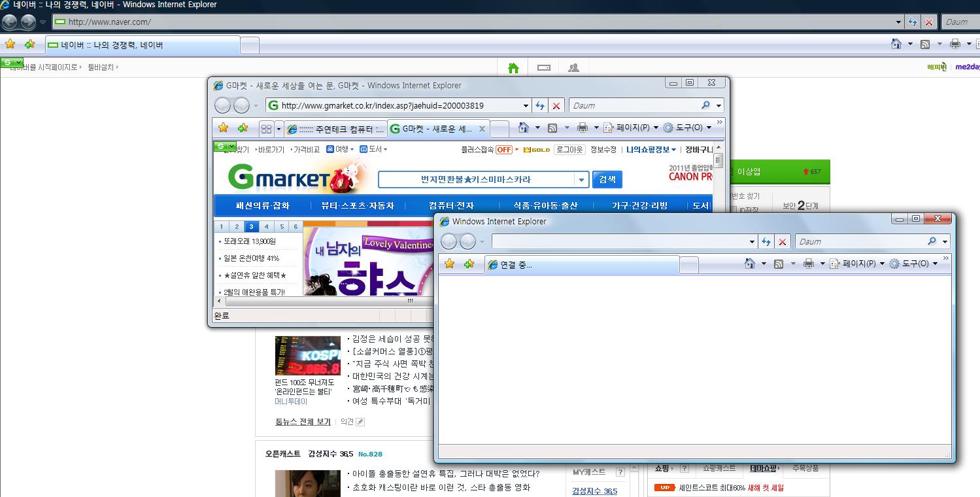
Task: Open 컴퓨터·전자 category on Gmarket
Action: coord(451,205)
